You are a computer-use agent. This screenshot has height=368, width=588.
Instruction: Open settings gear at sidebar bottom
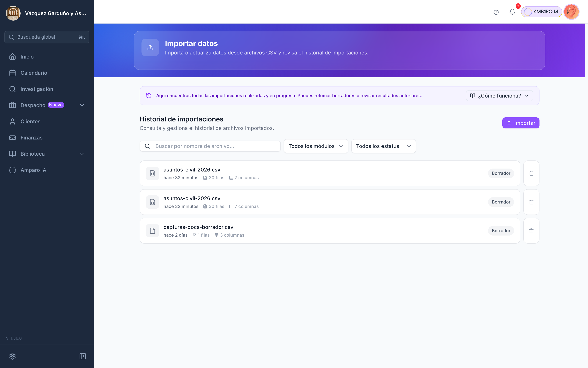(12, 356)
